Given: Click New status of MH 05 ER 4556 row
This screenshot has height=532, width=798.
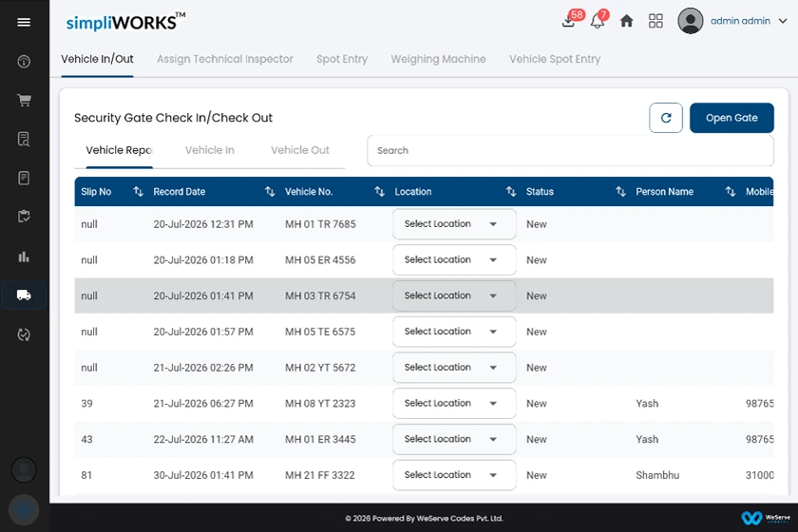Looking at the screenshot, I should [x=537, y=259].
